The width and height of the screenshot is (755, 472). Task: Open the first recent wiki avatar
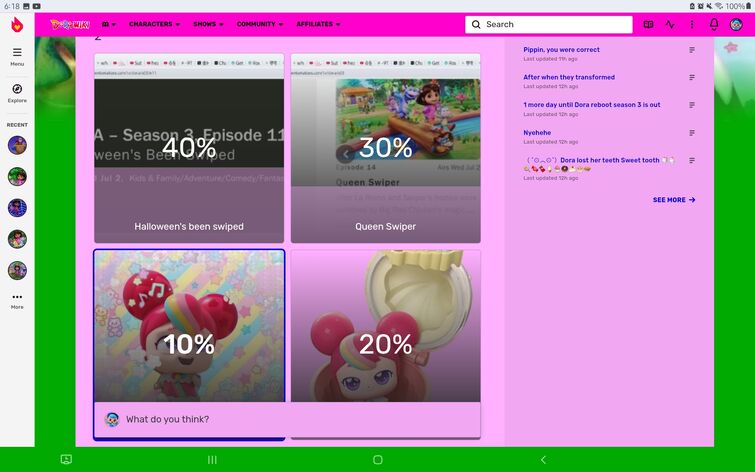point(17,145)
